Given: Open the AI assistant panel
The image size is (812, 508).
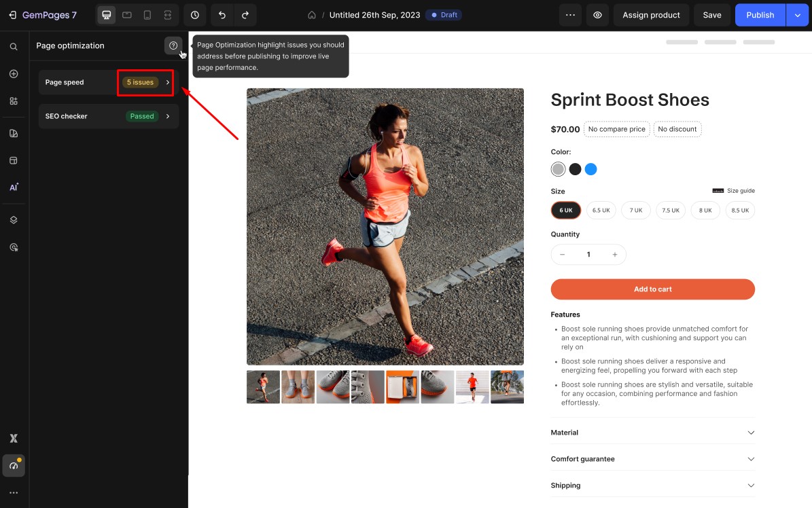Looking at the screenshot, I should click(x=14, y=187).
